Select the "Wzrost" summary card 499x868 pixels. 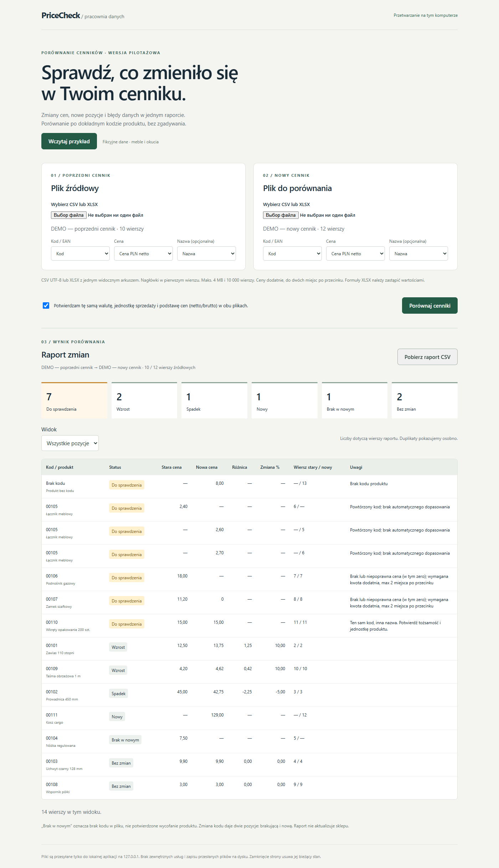[144, 400]
